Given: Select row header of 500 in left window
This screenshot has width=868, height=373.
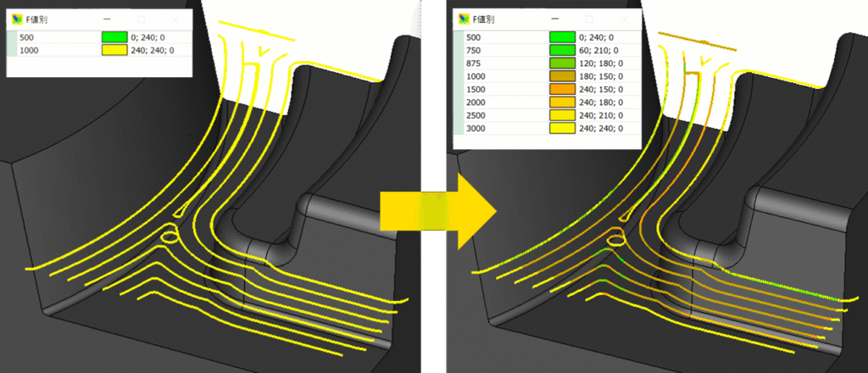Looking at the screenshot, I should pyautogui.click(x=11, y=37).
